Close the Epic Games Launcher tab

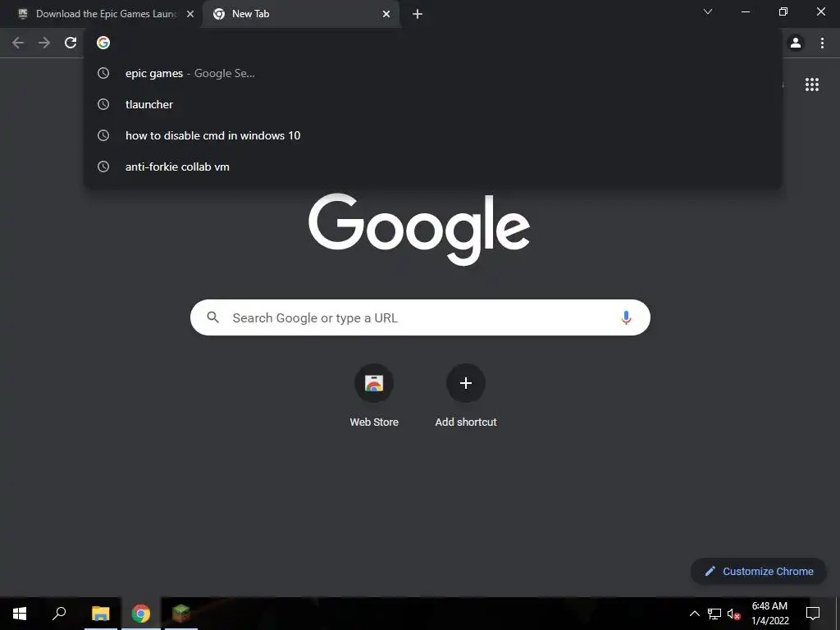click(190, 14)
